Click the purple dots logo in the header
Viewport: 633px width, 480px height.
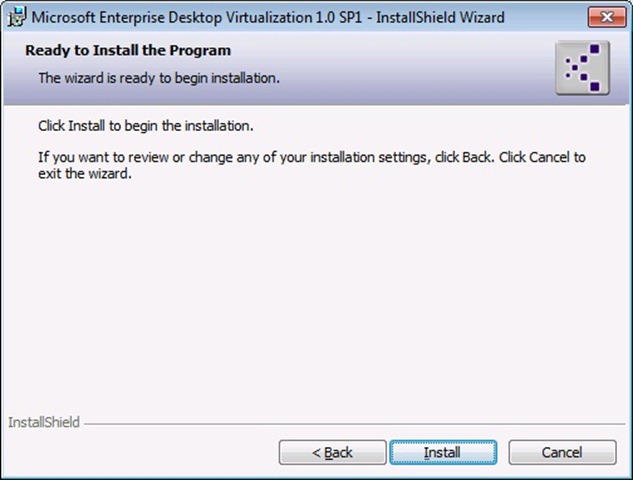click(581, 68)
